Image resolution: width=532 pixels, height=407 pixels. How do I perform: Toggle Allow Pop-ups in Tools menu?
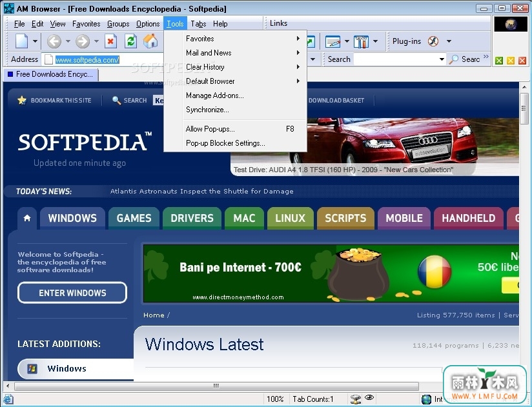[x=236, y=129]
